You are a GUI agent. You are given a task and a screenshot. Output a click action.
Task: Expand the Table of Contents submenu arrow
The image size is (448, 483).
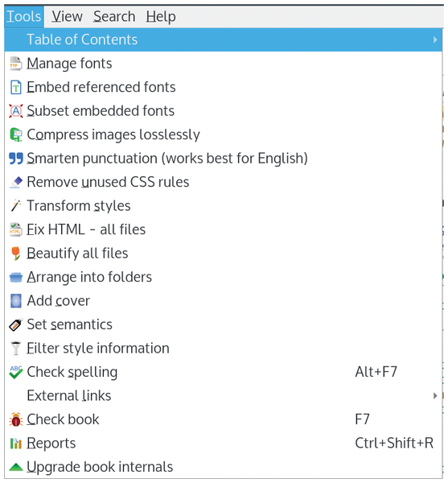[x=435, y=39]
